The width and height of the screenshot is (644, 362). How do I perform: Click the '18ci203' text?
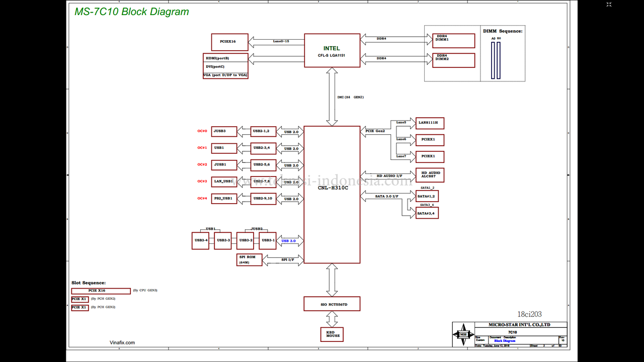[530, 314]
